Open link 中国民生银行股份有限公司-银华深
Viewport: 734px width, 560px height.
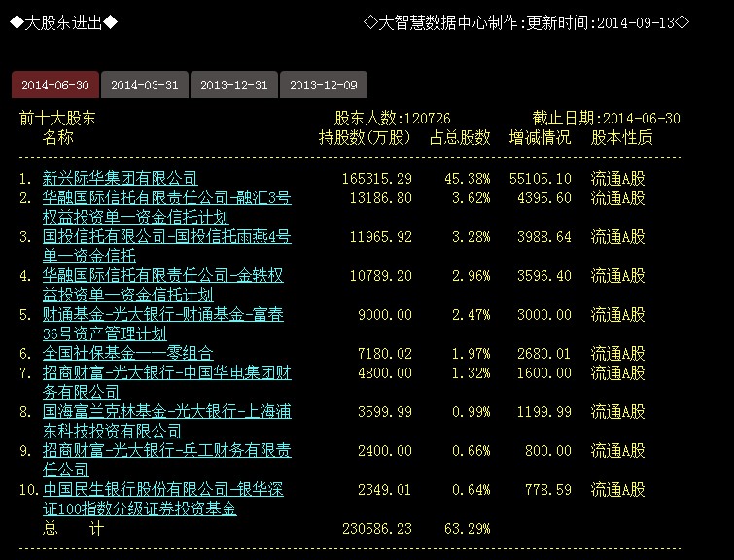tap(163, 489)
